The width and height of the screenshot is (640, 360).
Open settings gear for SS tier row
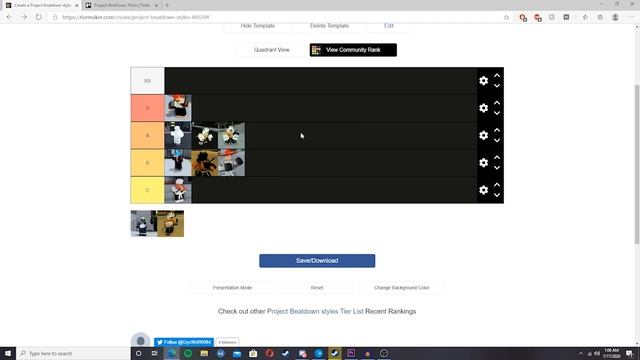tap(483, 81)
